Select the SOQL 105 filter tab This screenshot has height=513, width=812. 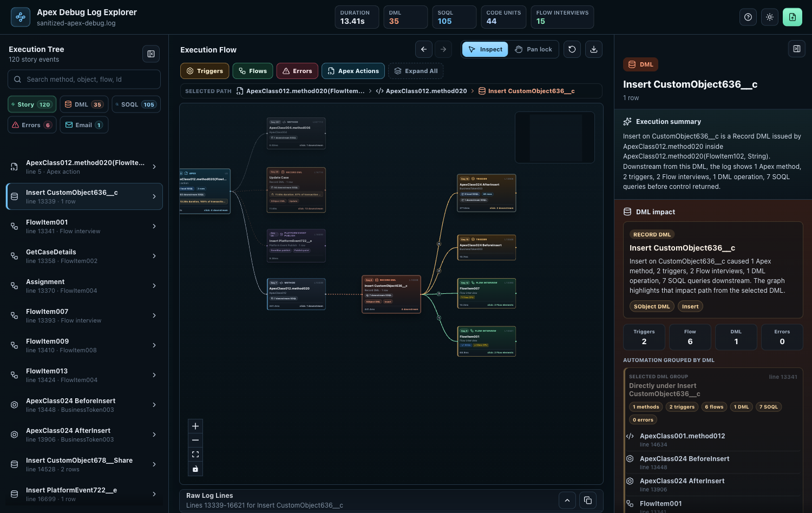(x=136, y=104)
